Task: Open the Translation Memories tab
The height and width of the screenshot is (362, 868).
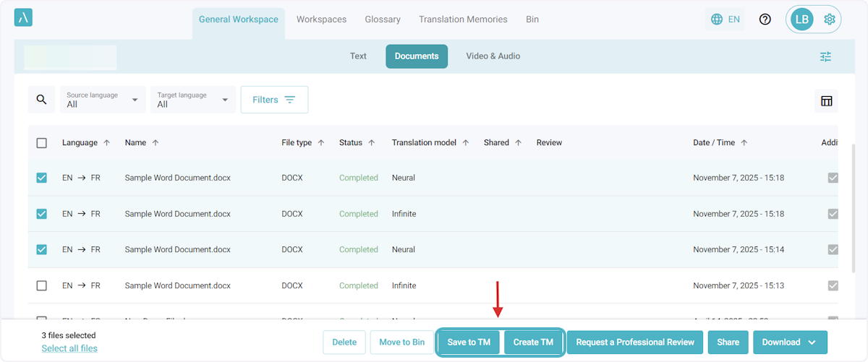Action: pos(463,20)
